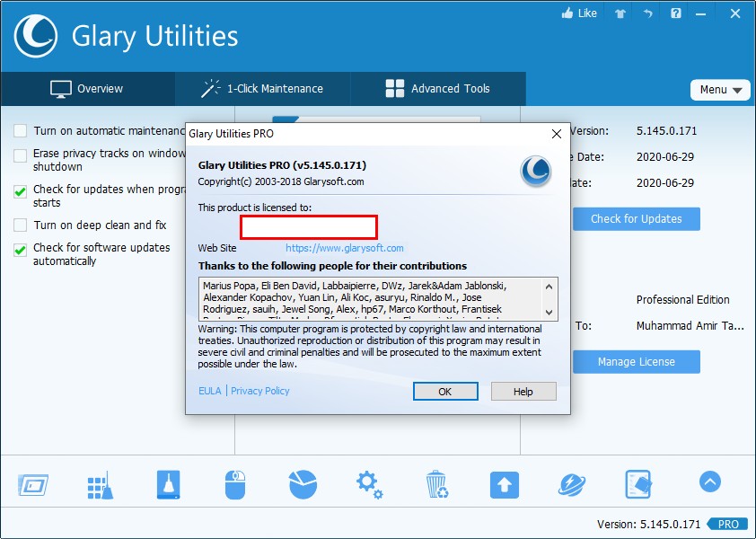Screen dimensions: 756x539
Task: Click contributors list scroll up arrow
Action: [x=549, y=287]
